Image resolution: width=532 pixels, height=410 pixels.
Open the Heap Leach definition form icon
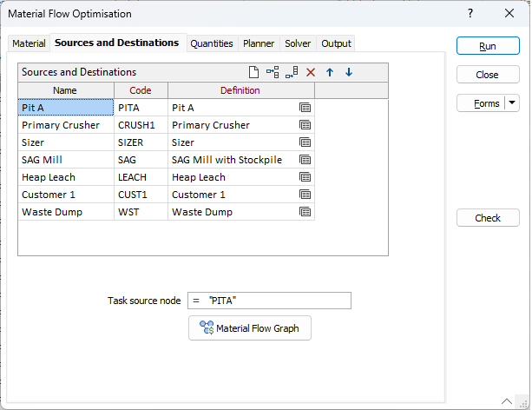(305, 177)
